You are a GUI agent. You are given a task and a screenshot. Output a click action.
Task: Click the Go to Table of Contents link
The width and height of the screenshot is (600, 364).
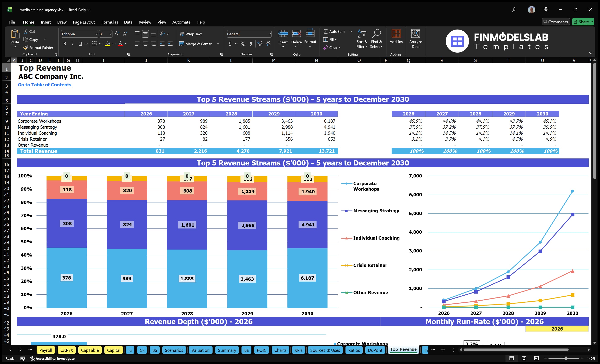point(45,85)
